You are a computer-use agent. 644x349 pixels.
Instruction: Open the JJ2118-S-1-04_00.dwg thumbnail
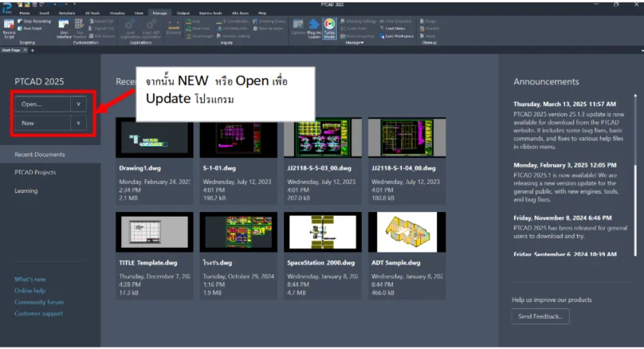pyautogui.click(x=407, y=138)
